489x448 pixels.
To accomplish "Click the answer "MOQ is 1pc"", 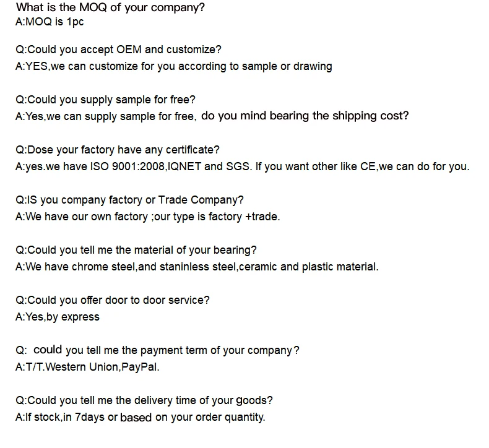I will pyautogui.click(x=50, y=22).
